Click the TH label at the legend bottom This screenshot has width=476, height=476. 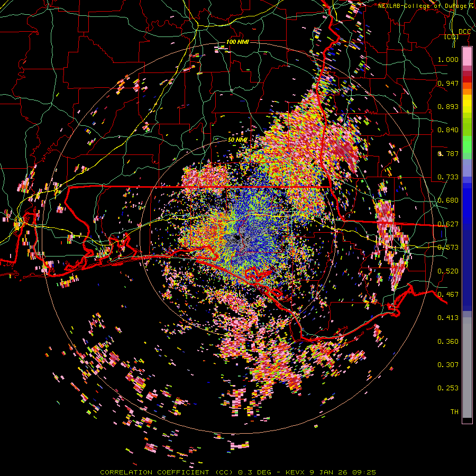tap(454, 412)
